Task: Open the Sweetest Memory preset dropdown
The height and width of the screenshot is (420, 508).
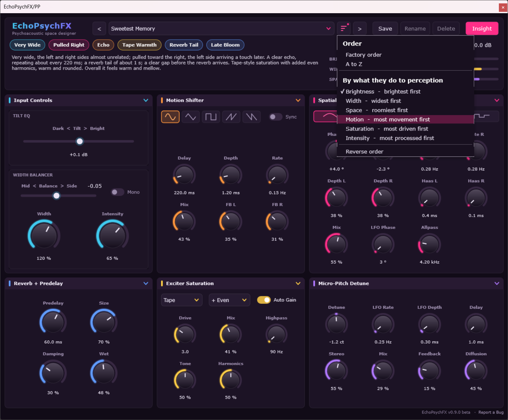Action: tap(221, 29)
